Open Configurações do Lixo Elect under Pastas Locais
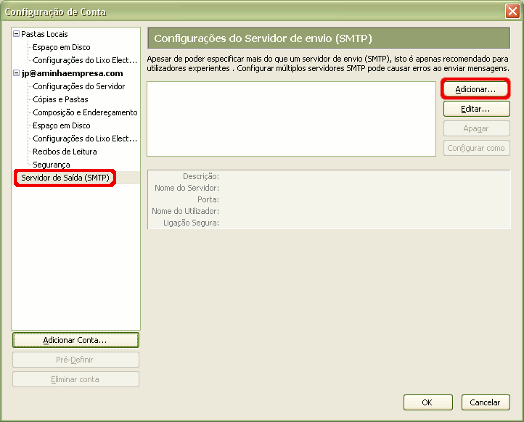The image size is (524, 422). click(x=85, y=60)
